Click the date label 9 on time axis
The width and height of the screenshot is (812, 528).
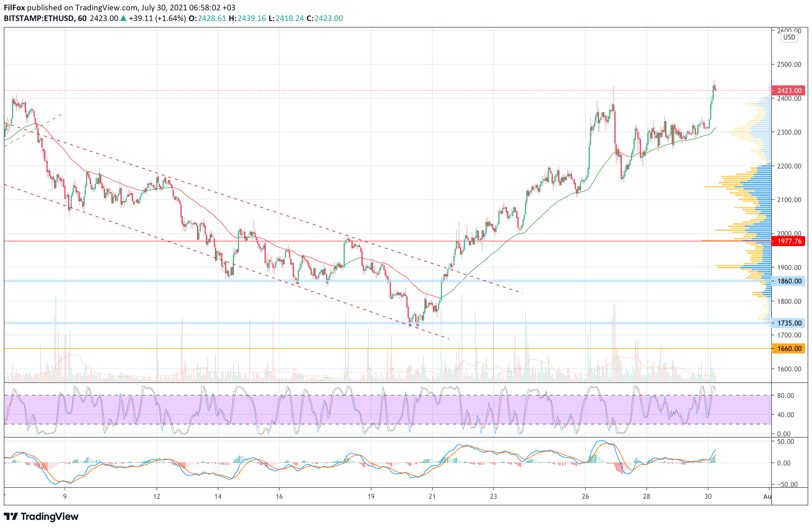pyautogui.click(x=65, y=496)
